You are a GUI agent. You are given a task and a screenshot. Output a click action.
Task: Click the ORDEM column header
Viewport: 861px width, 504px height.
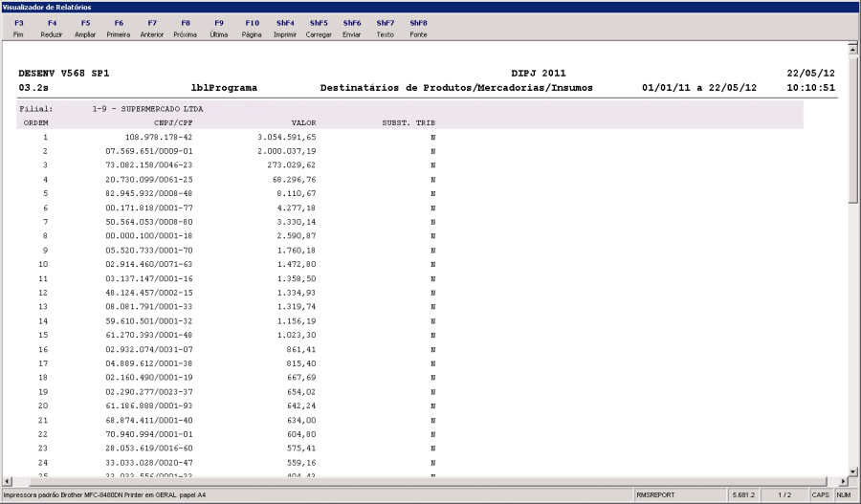pos(35,123)
